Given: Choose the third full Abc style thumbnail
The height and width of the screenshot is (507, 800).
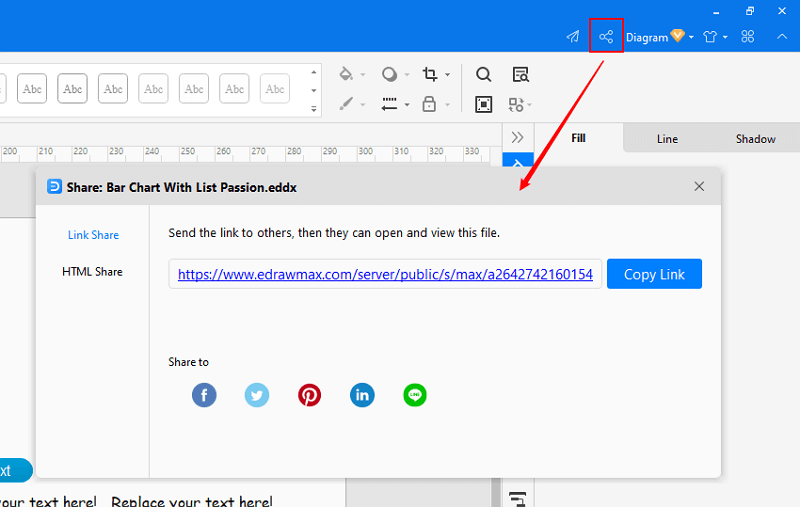Looking at the screenshot, I should (x=113, y=89).
